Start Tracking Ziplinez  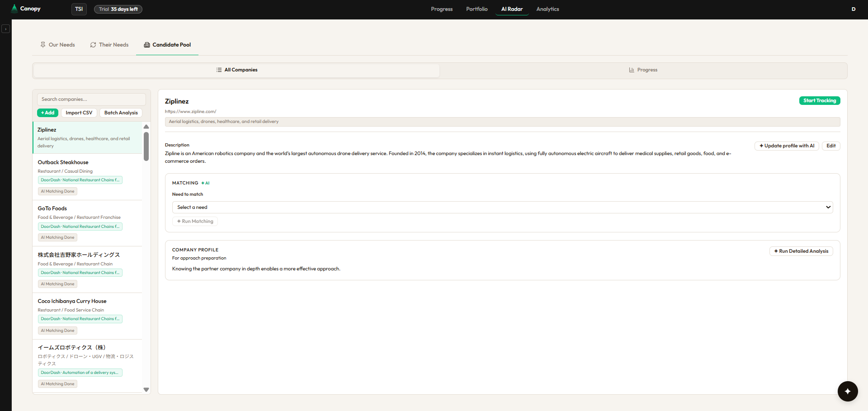[x=819, y=101]
